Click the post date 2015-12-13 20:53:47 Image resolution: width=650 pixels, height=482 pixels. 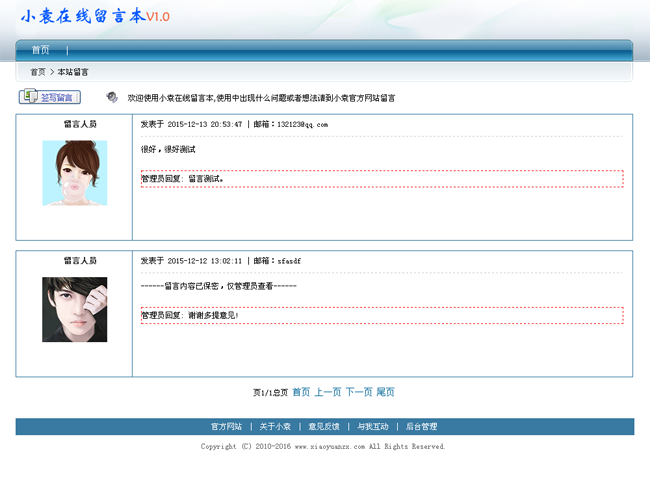[205, 124]
